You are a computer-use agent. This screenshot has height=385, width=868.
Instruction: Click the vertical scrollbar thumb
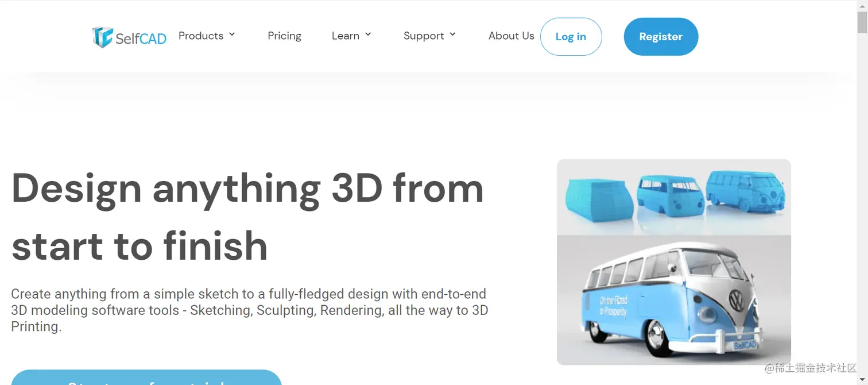tap(862, 22)
